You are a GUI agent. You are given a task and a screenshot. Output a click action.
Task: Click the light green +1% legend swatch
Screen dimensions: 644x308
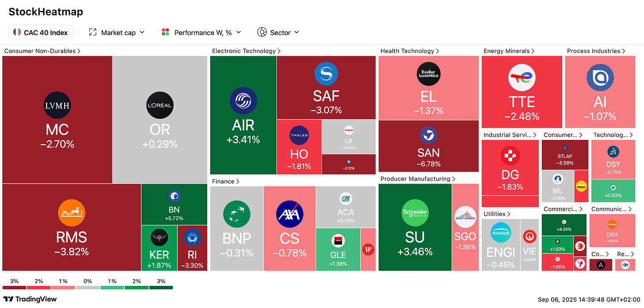pyautogui.click(x=112, y=287)
